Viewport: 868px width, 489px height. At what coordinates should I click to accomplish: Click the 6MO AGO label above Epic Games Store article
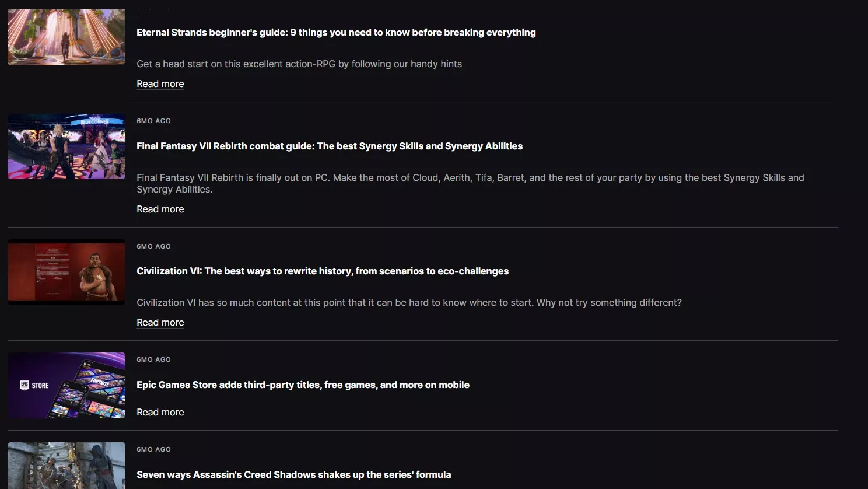tap(154, 359)
